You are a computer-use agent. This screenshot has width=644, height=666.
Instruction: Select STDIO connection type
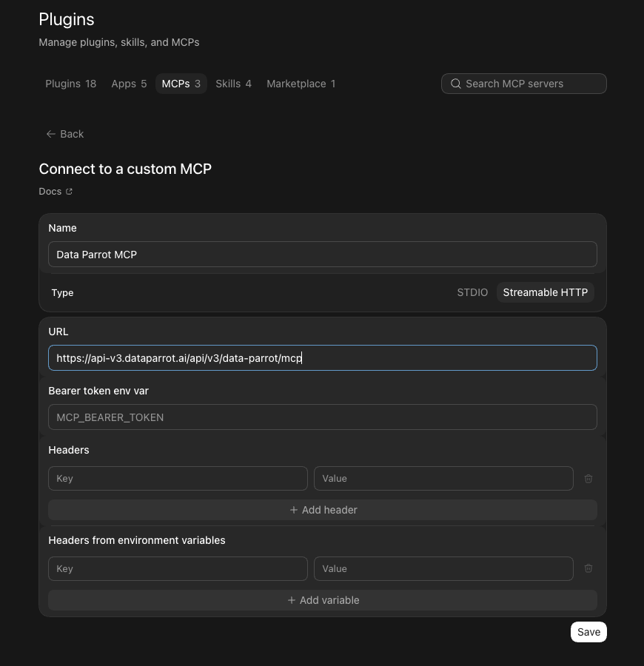pos(472,292)
